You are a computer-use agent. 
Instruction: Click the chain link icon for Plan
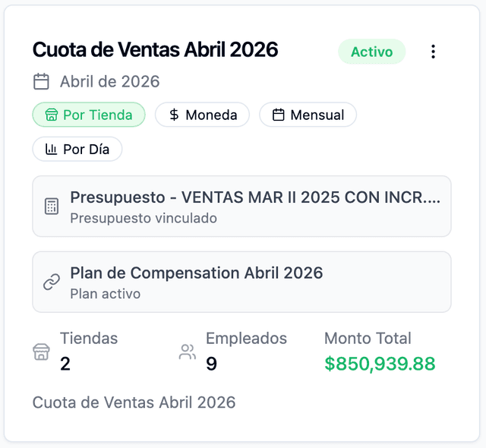pyautogui.click(x=52, y=282)
